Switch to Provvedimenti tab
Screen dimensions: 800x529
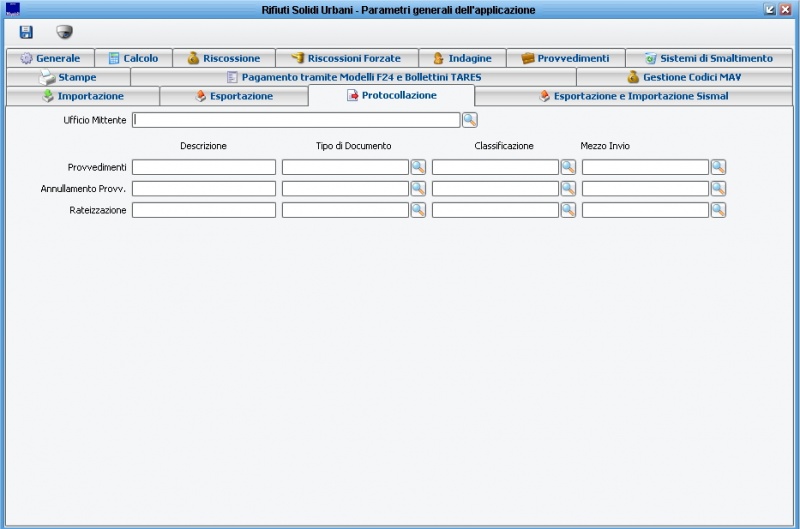coord(566,58)
